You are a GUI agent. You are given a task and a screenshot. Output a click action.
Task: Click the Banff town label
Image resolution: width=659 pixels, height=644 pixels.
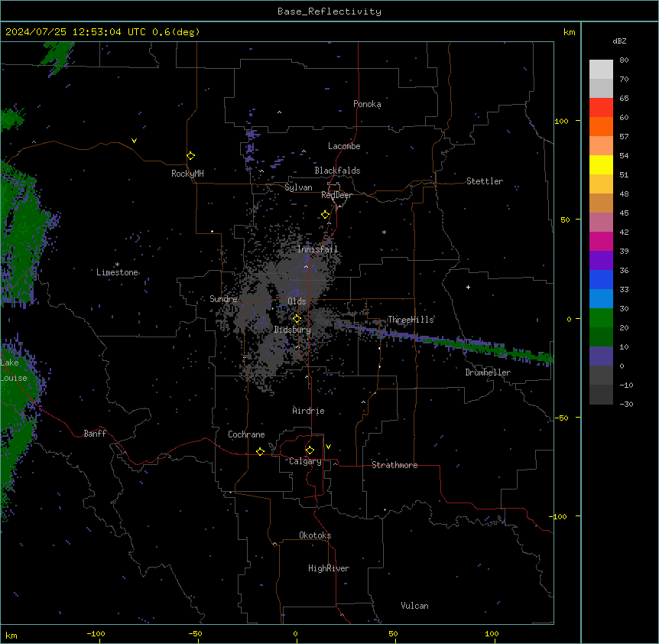click(95, 434)
